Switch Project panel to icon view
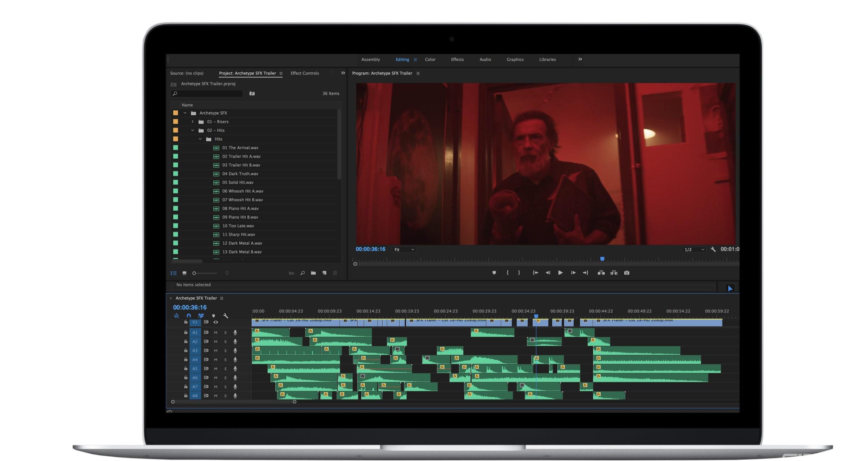The image size is (868, 461). (184, 273)
